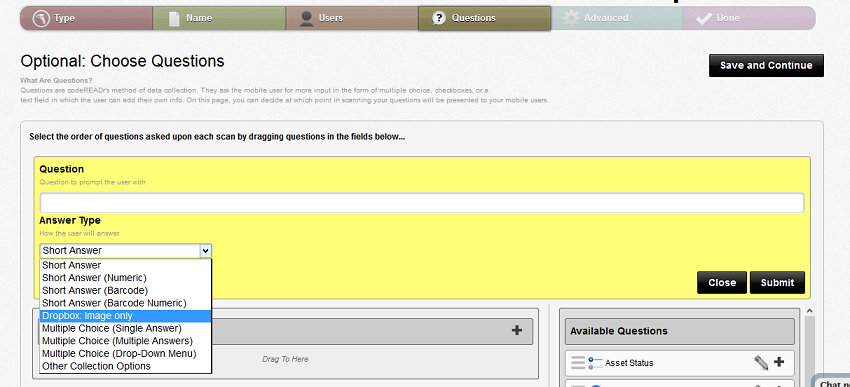The image size is (850, 387).
Task: Click the multiple choice type icon beside Asset Status
Action: [595, 363]
